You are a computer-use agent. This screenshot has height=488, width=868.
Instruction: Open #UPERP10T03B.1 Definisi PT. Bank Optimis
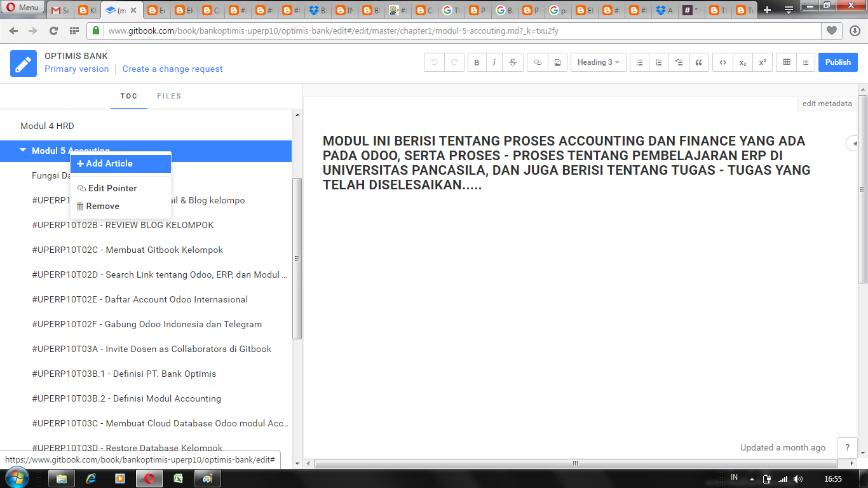124,374
